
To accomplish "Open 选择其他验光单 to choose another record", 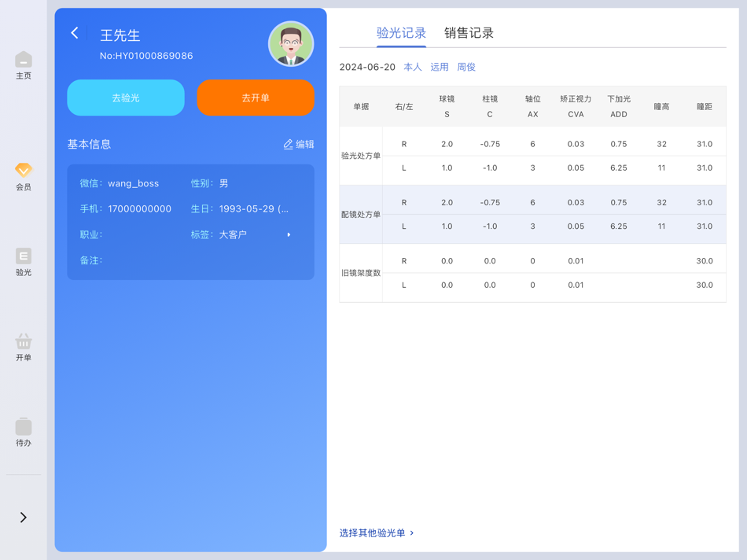I will (x=377, y=532).
